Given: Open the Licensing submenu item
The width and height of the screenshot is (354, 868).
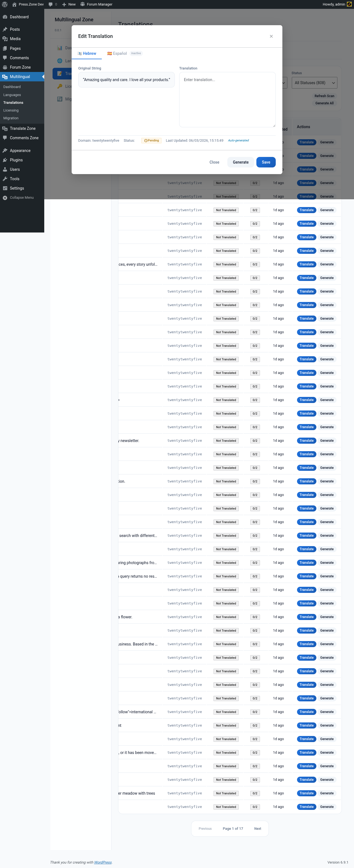Looking at the screenshot, I should [11, 110].
